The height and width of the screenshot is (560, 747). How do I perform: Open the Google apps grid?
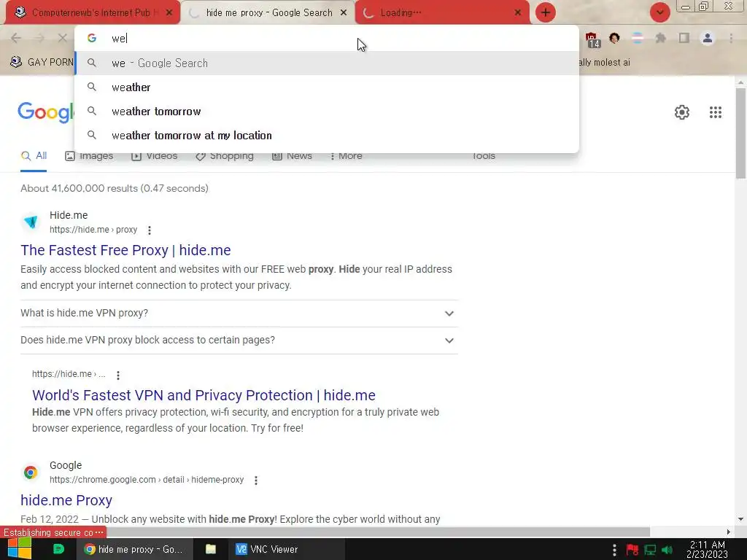coord(715,112)
